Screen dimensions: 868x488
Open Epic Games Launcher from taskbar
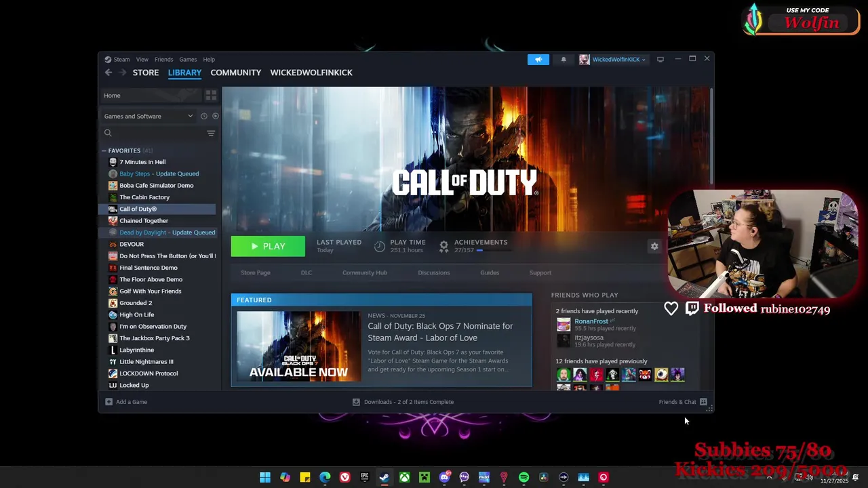[x=365, y=477]
